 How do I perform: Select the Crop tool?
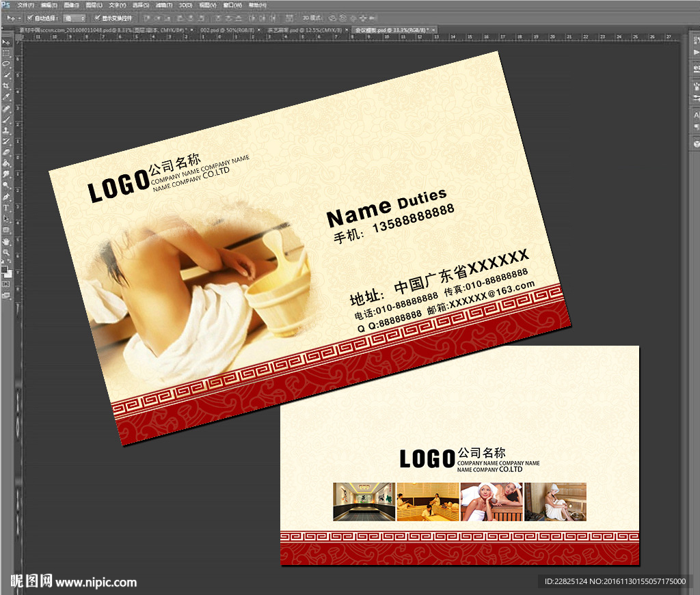(6, 85)
